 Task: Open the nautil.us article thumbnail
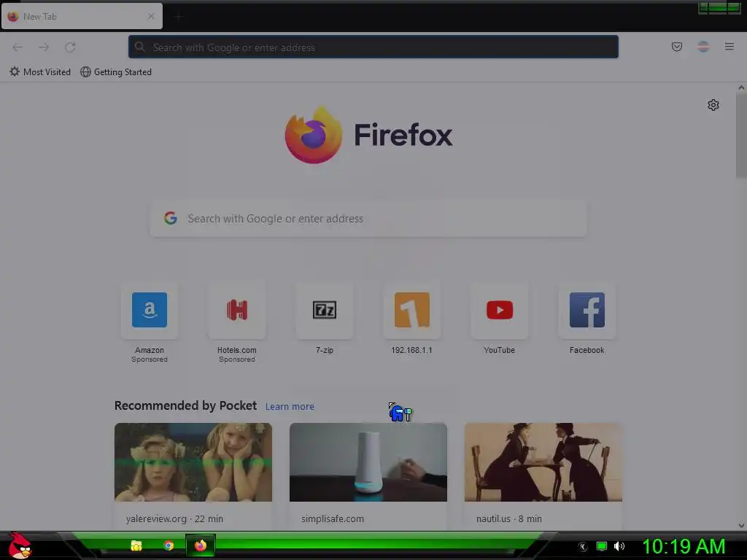pyautogui.click(x=543, y=462)
